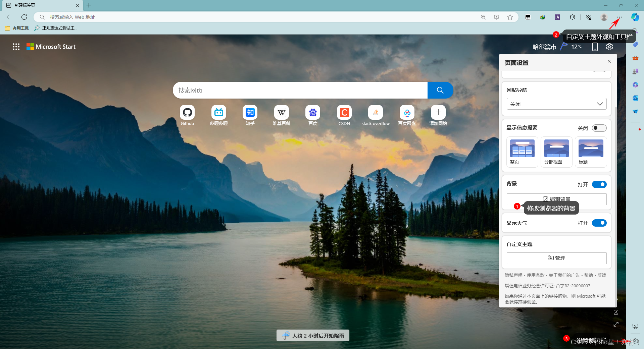Open the Microsoft Start app launcher grid
The height and width of the screenshot is (349, 644).
click(x=16, y=47)
